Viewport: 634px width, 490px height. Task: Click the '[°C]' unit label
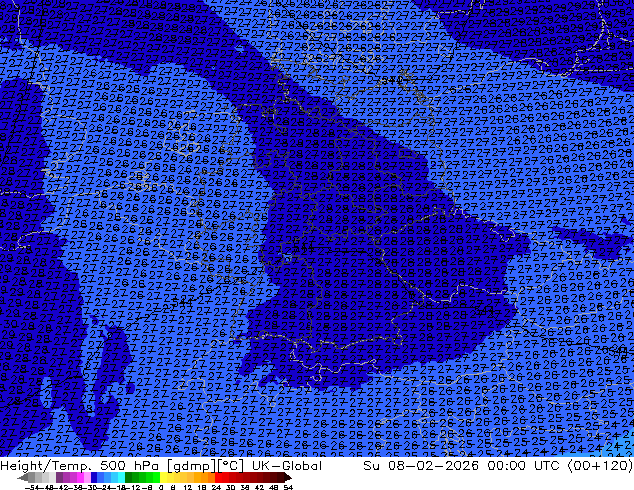point(231,466)
